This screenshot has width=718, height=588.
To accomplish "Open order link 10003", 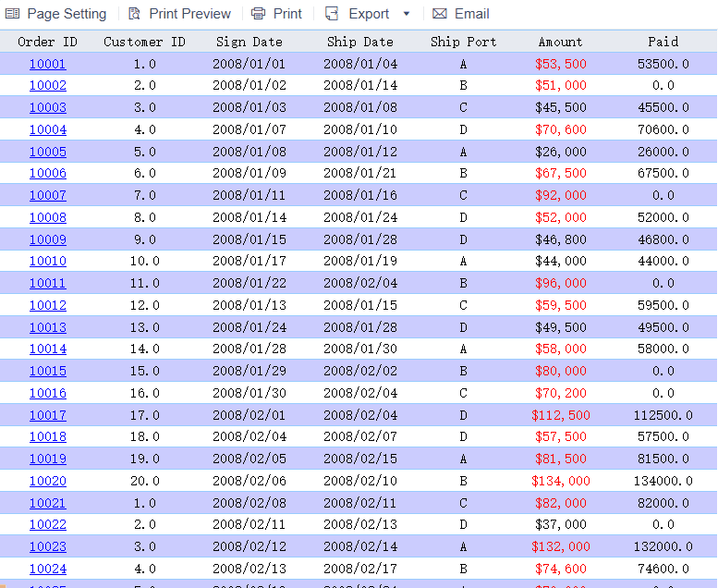I will click(x=48, y=107).
